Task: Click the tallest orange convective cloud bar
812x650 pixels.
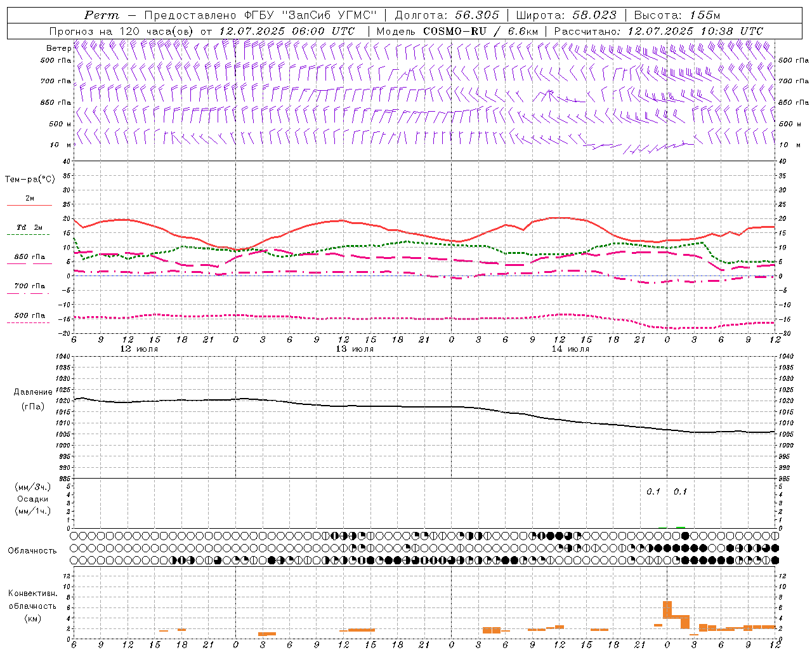Action: 667,609
